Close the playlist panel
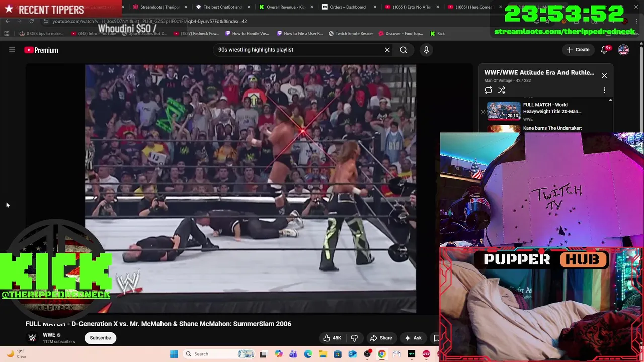This screenshot has height=362, width=644. [x=604, y=75]
